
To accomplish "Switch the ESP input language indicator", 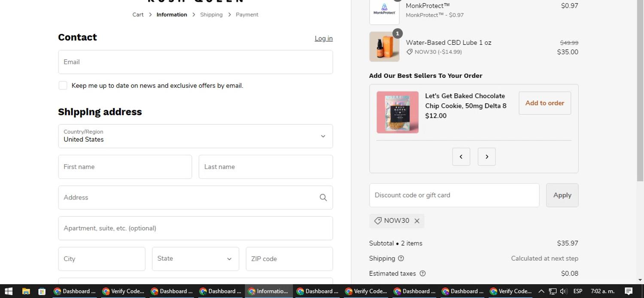I will click(578, 291).
